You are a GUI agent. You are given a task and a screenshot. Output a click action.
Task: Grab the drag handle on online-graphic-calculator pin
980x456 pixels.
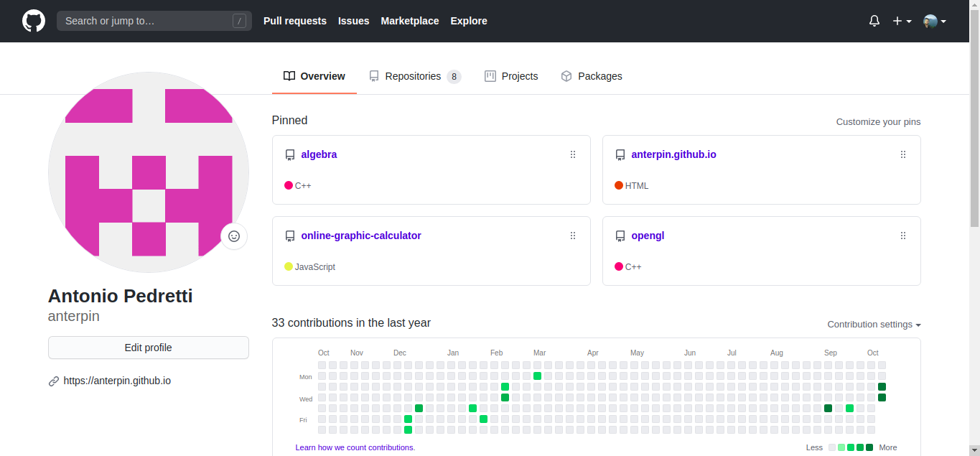point(573,236)
